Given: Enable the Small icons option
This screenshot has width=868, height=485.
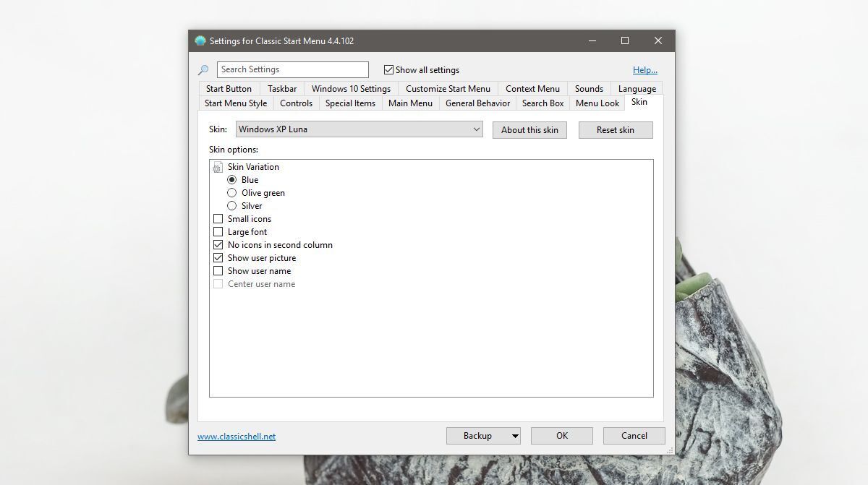Looking at the screenshot, I should click(x=218, y=218).
